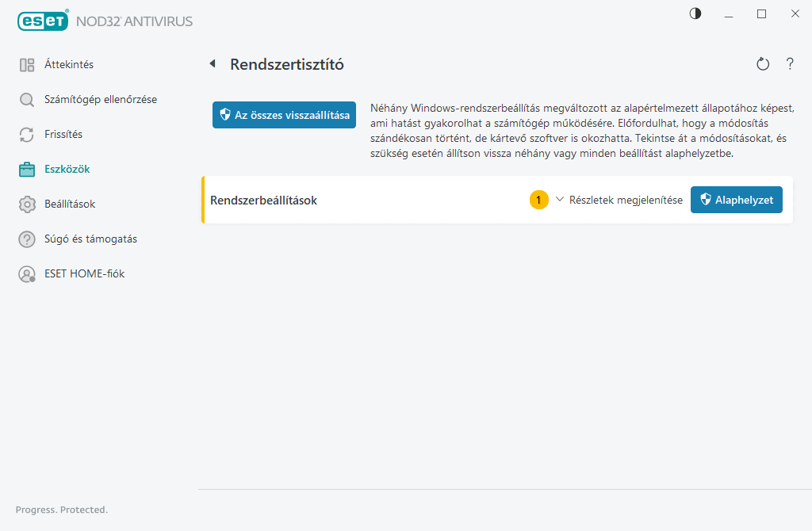Open the ESET HOME-fiók account icon
The width and height of the screenshot is (812, 531).
(x=27, y=273)
